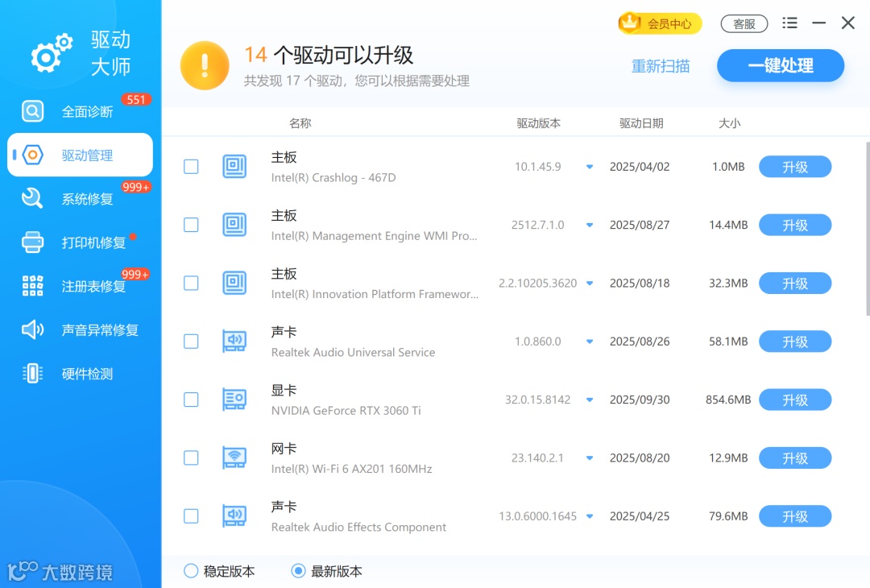This screenshot has height=588, width=870.
Task: Click 升级 for Intel Wi-Fi 6 AX201
Action: [x=795, y=458]
